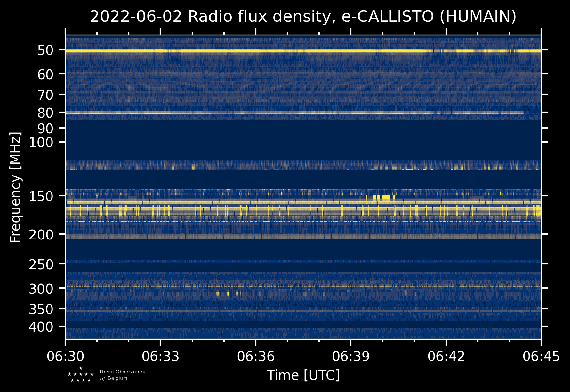This screenshot has height=392, width=570.
Task: Click the 06:30 time tick label
Action: click(66, 356)
